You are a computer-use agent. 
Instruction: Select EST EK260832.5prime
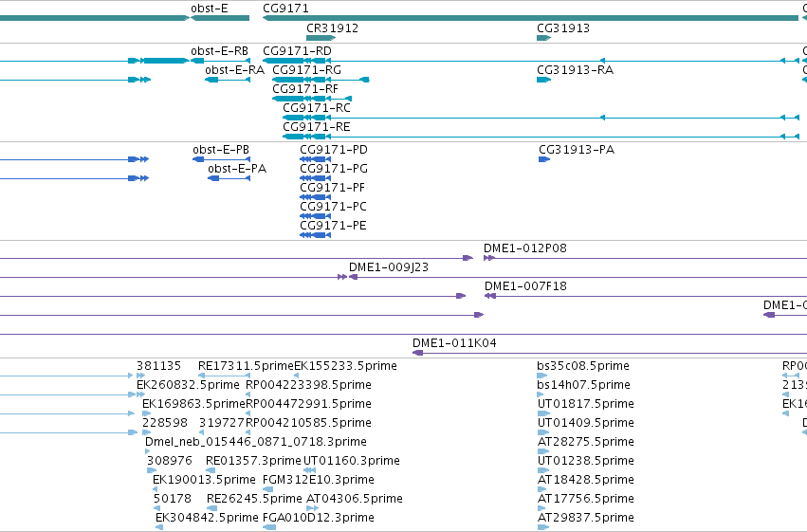point(188,385)
